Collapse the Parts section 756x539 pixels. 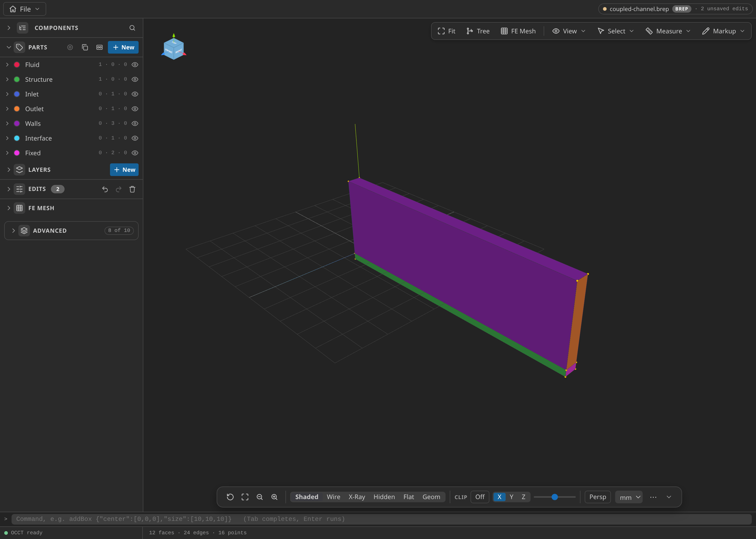point(9,47)
